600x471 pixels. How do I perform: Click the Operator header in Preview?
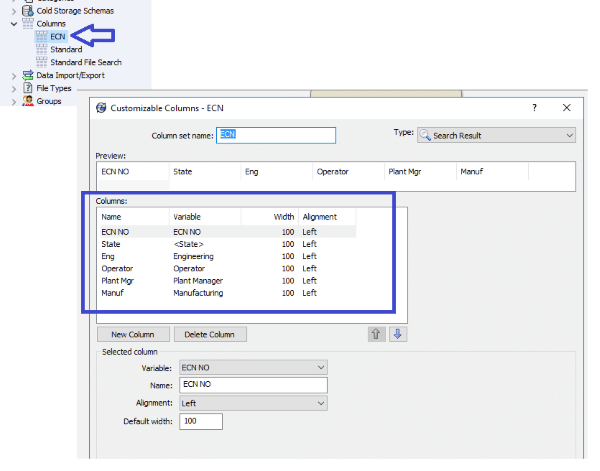pyautogui.click(x=349, y=172)
